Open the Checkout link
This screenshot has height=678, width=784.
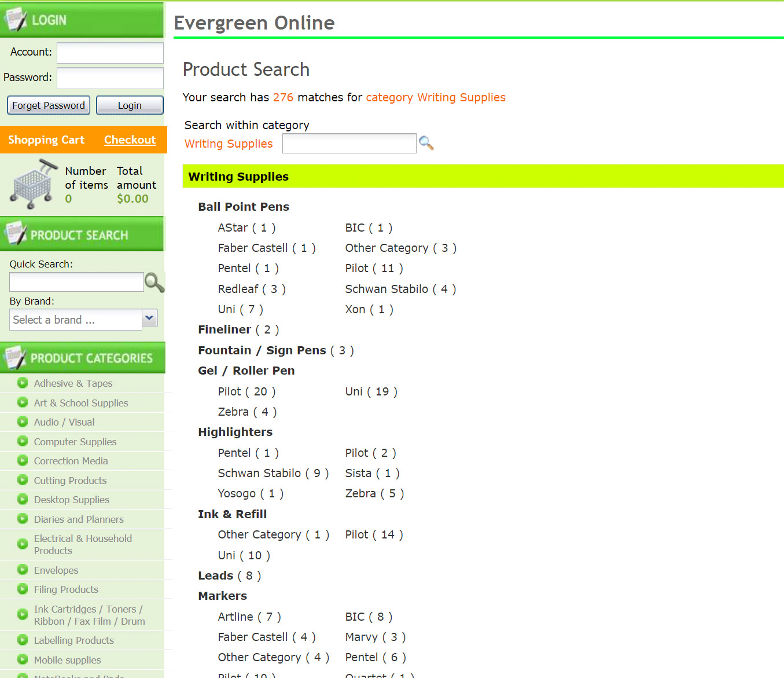click(130, 140)
